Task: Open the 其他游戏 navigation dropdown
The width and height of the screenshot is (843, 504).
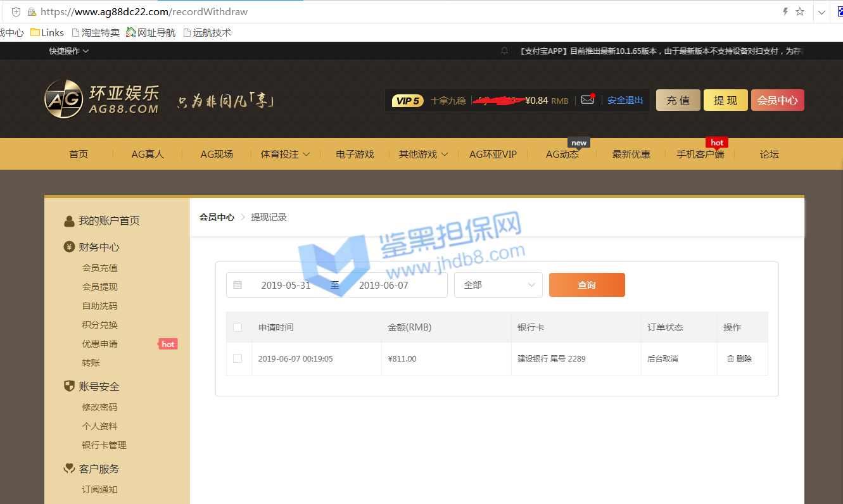Action: (x=423, y=154)
